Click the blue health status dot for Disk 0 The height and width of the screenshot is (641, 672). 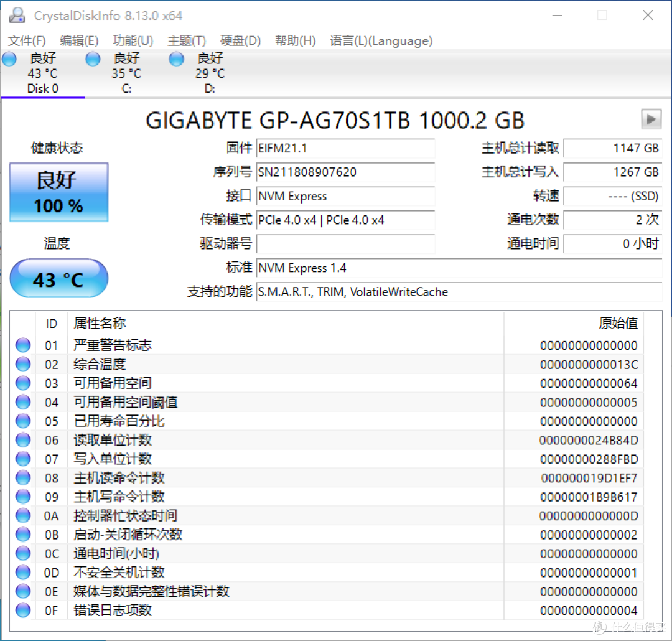tap(9, 58)
